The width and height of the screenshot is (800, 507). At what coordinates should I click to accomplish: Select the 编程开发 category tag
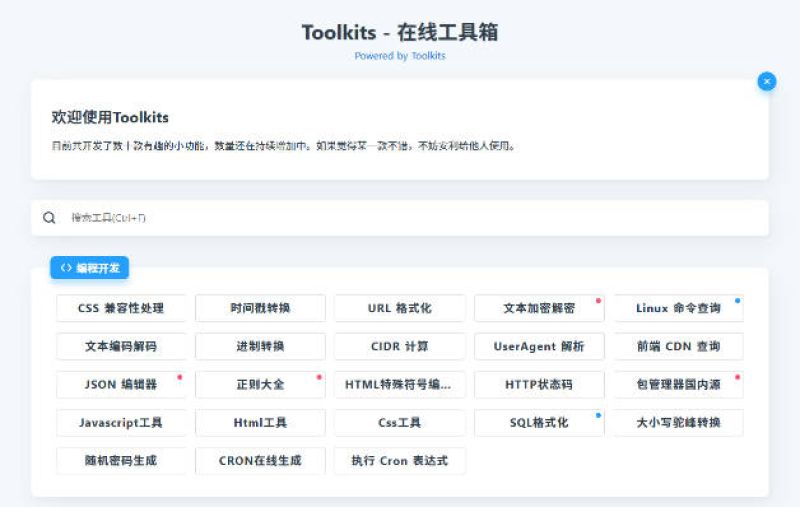[89, 268]
